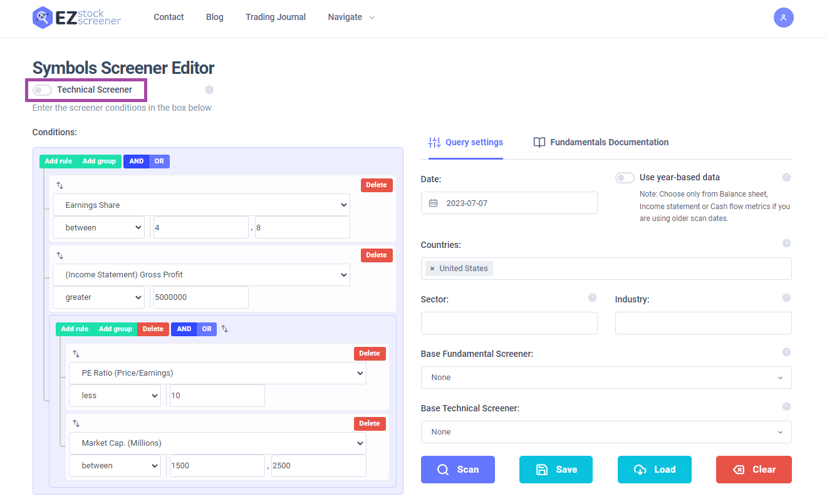Click the reorder arrows icon above Gross Profit rule
The image size is (827, 504).
[x=60, y=255]
